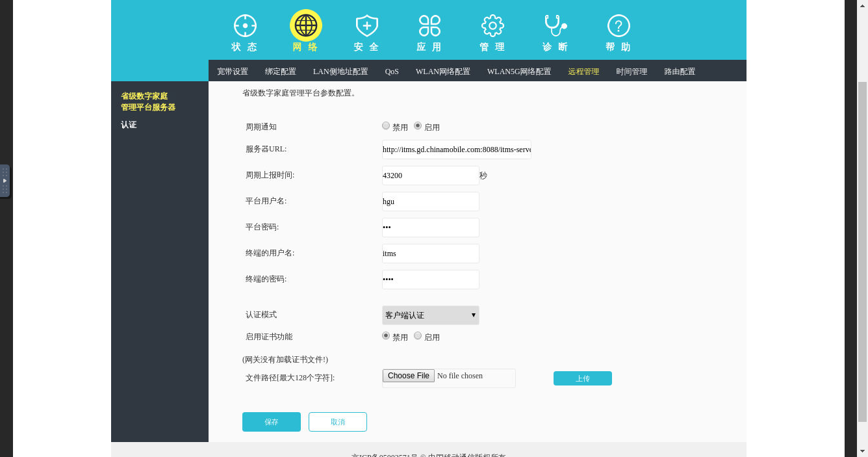Click the 文件路径[最大128个字符] label

(290, 378)
